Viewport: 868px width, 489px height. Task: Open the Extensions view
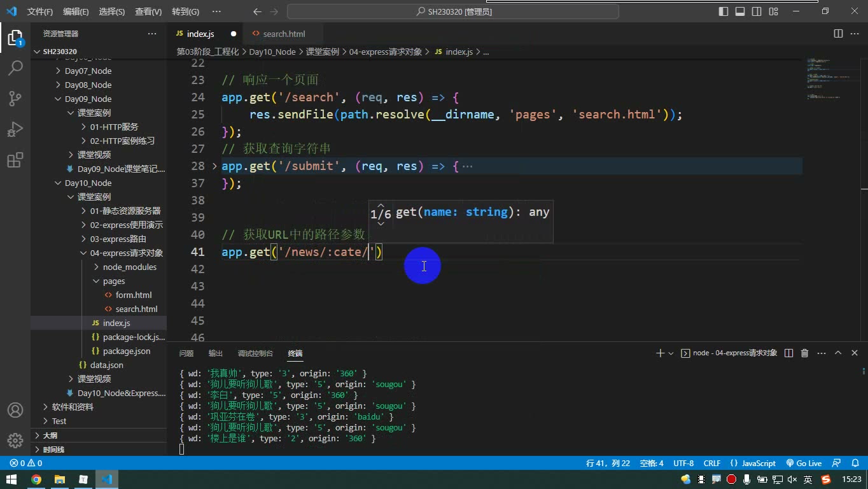(15, 159)
